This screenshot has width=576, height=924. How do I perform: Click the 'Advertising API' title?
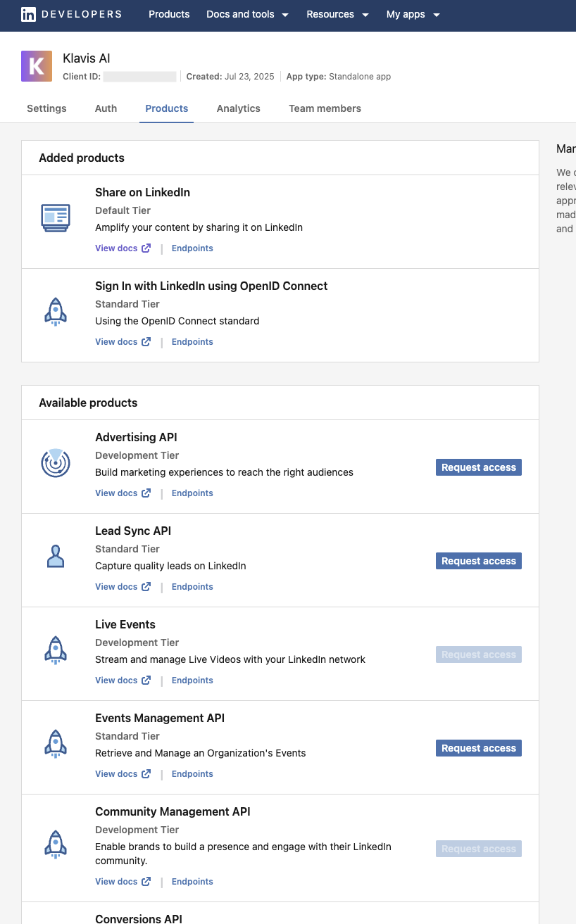click(x=136, y=437)
